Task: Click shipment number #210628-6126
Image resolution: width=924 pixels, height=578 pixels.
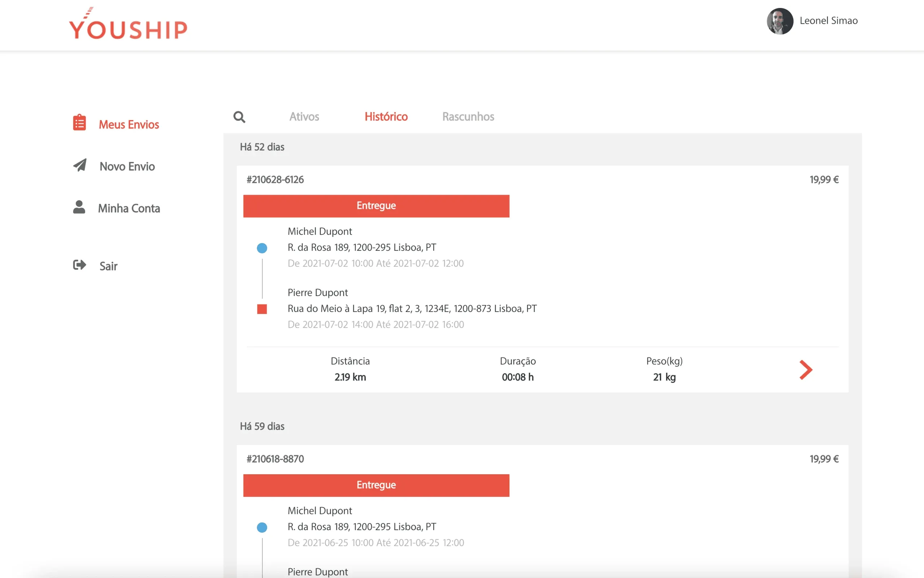Action: tap(275, 180)
